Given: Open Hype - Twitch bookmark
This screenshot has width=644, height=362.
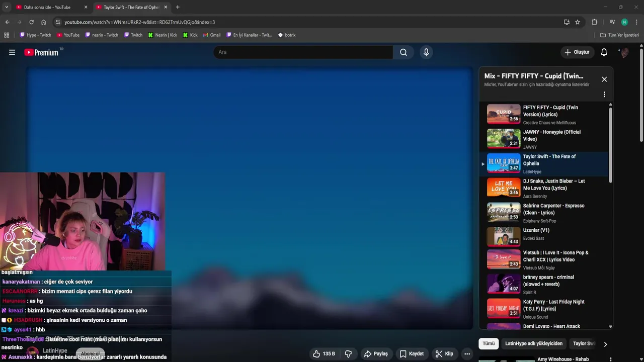Looking at the screenshot, I should pyautogui.click(x=35, y=35).
